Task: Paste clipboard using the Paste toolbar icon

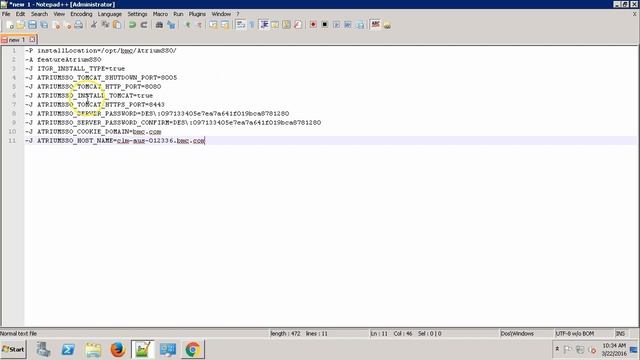Action: coord(117,25)
